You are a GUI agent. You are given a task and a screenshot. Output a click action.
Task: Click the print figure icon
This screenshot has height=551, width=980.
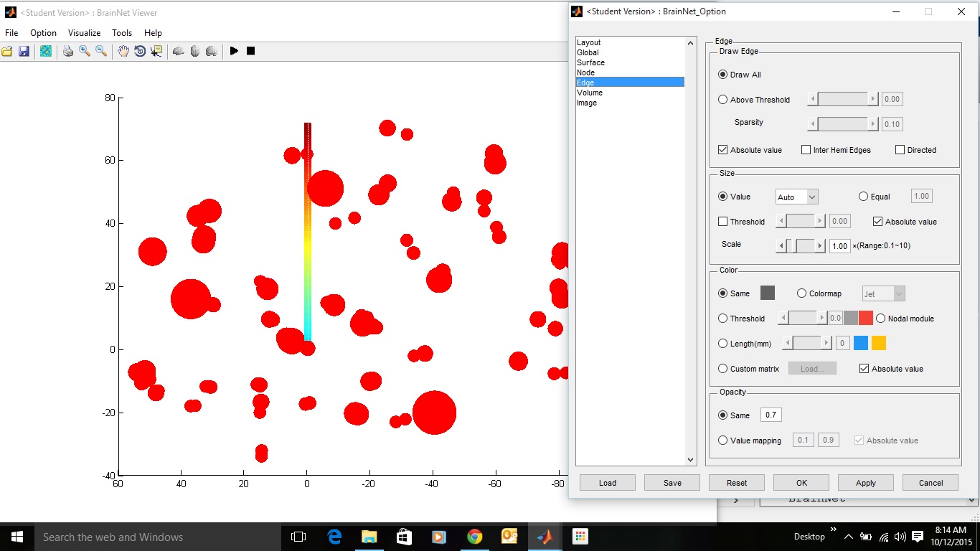[68, 51]
